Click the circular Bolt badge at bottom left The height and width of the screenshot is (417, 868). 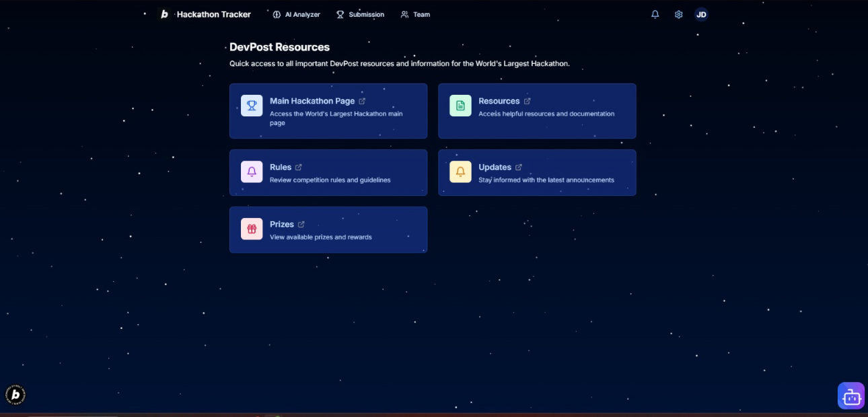tap(15, 395)
